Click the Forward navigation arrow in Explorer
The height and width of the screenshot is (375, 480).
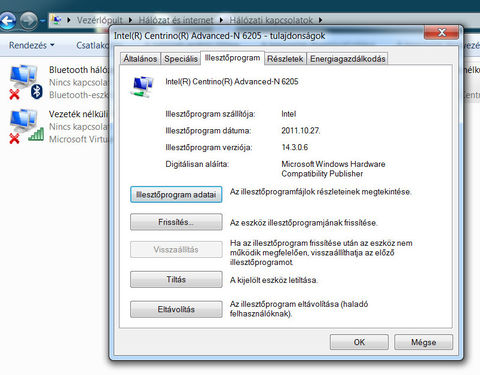click(x=29, y=21)
